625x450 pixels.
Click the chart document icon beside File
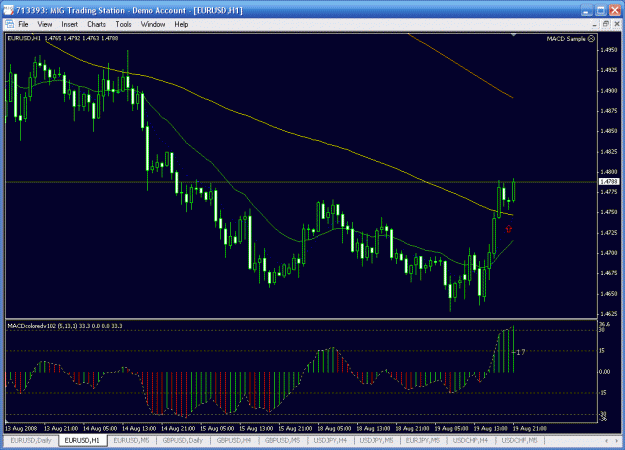coord(10,24)
